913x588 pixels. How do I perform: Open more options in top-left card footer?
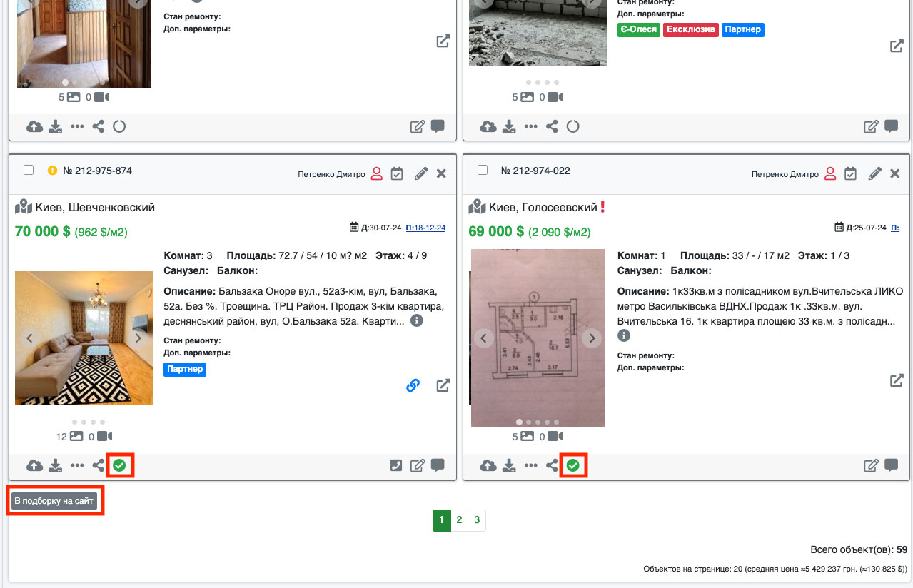[x=77, y=126]
